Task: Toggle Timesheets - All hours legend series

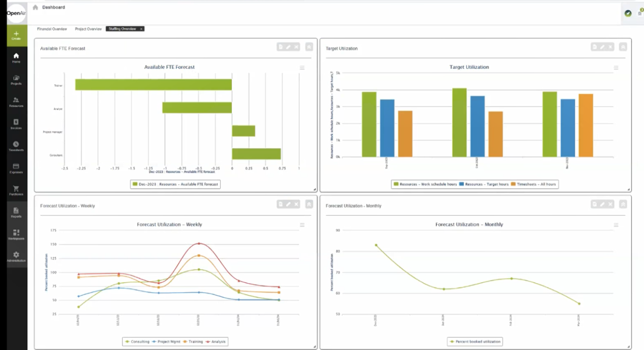Action: coord(533,185)
